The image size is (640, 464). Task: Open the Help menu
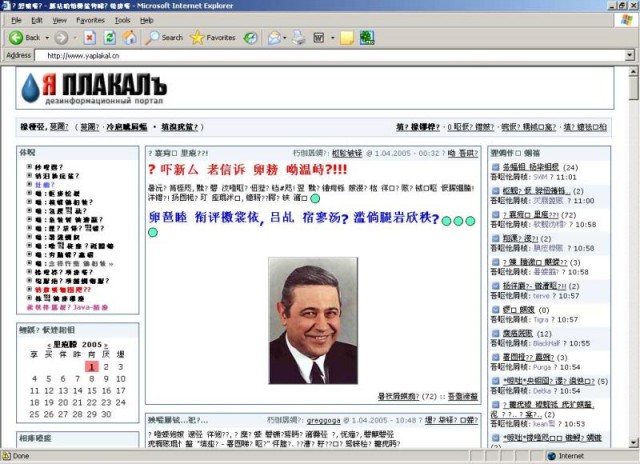point(147,20)
